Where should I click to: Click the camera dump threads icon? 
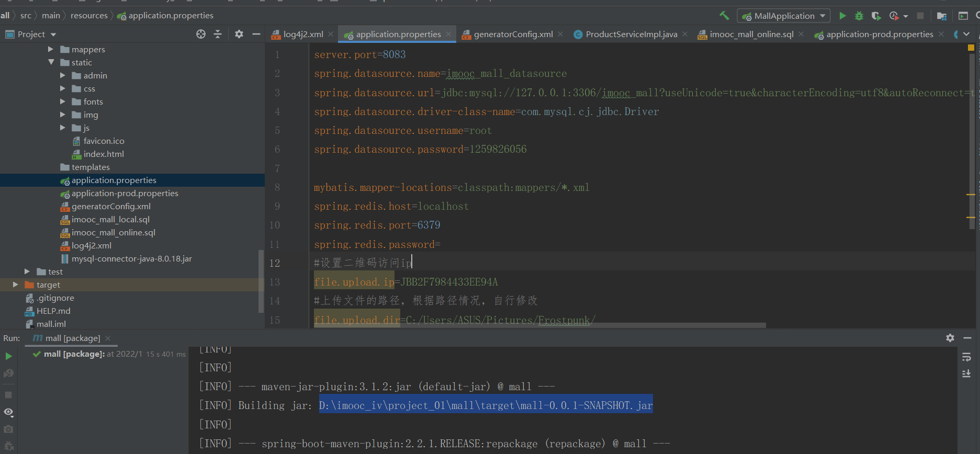coord(8,429)
